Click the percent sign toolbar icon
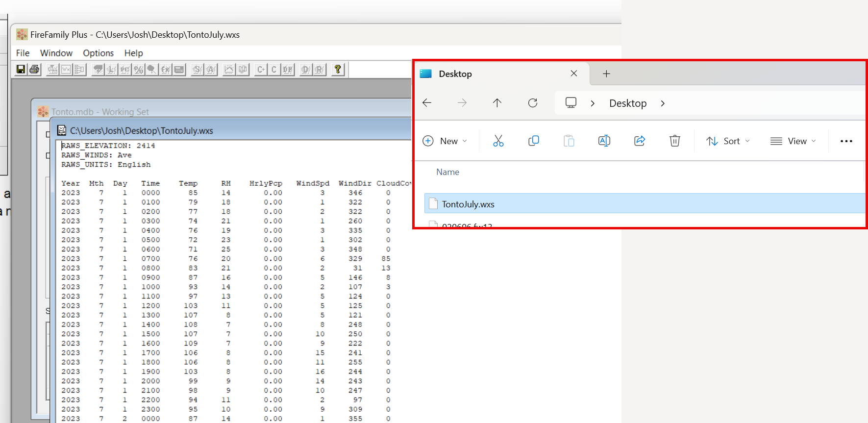This screenshot has height=423, width=868. coord(138,69)
